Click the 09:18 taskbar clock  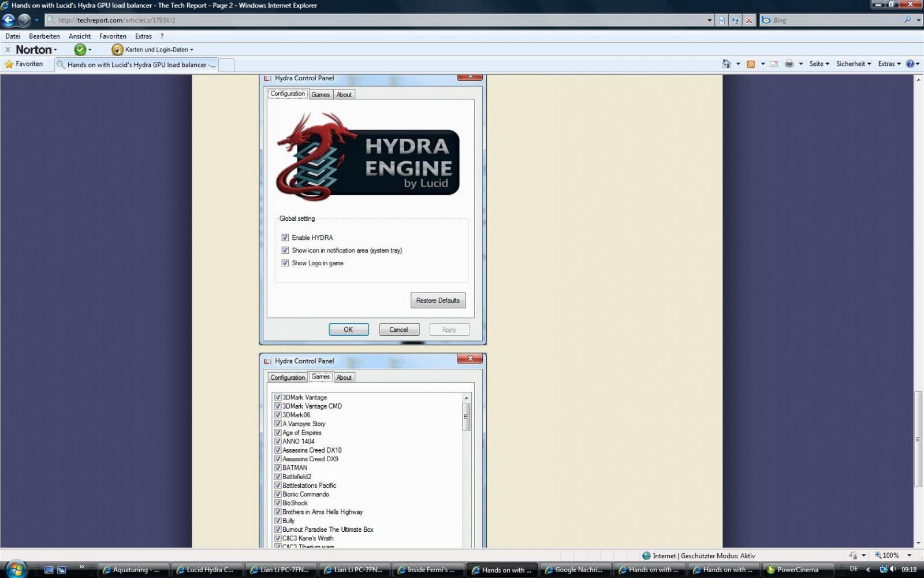coord(909,569)
